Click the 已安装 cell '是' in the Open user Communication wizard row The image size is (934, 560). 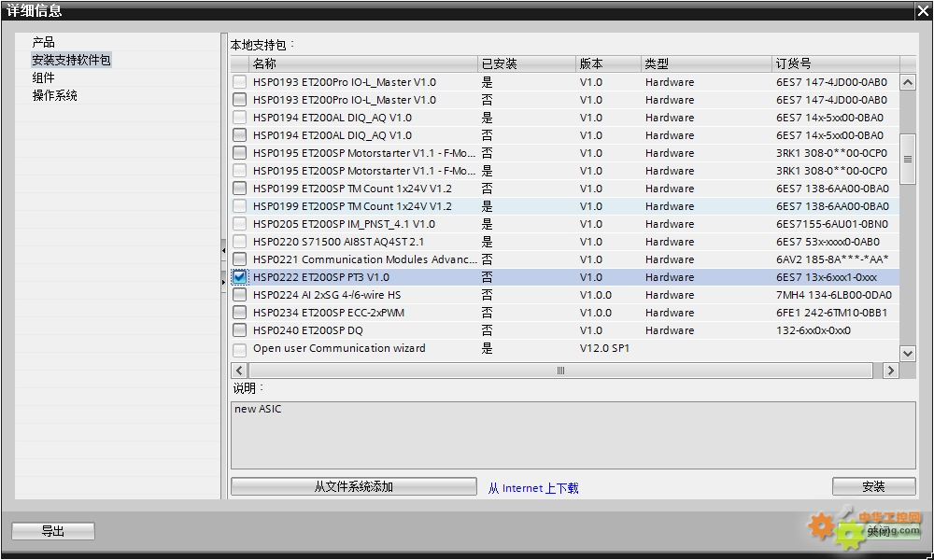[x=488, y=348]
